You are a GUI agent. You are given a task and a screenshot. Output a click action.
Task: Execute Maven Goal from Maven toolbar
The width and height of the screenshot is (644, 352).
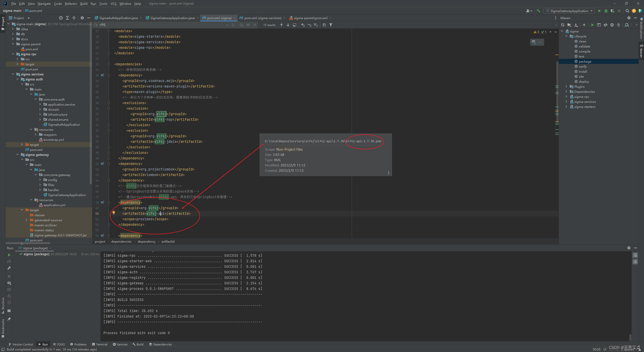tap(599, 25)
